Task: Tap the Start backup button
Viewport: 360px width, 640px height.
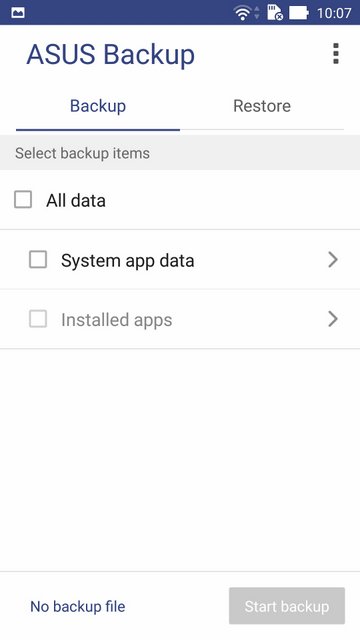Action: [x=287, y=606]
